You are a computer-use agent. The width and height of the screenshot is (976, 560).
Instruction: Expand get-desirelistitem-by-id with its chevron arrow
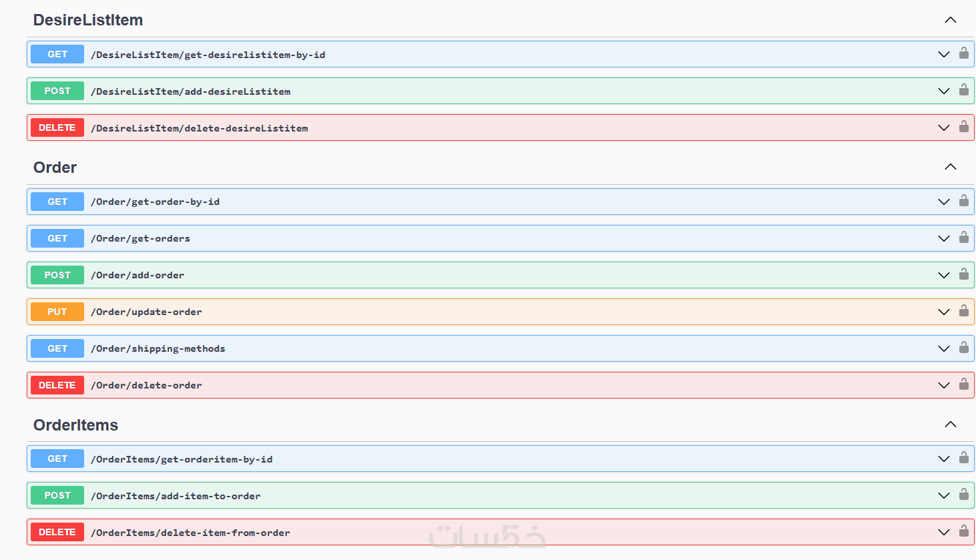click(944, 55)
